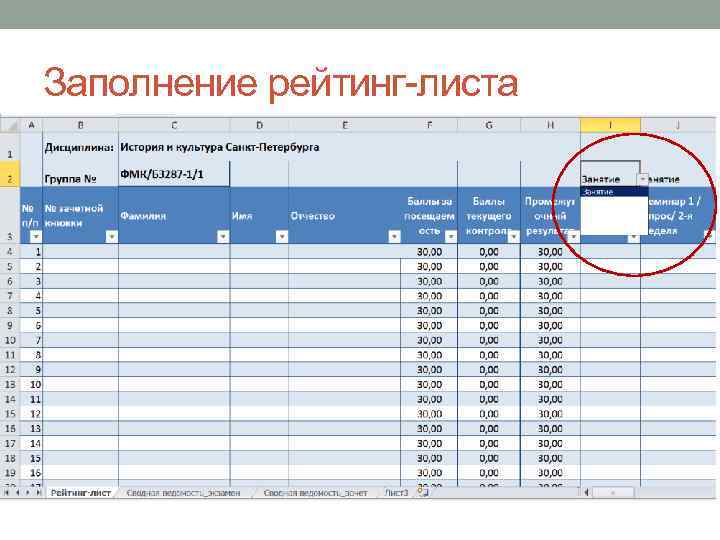Click 30,00 in column H of row 12
This screenshot has width=720, height=540.
[550, 370]
